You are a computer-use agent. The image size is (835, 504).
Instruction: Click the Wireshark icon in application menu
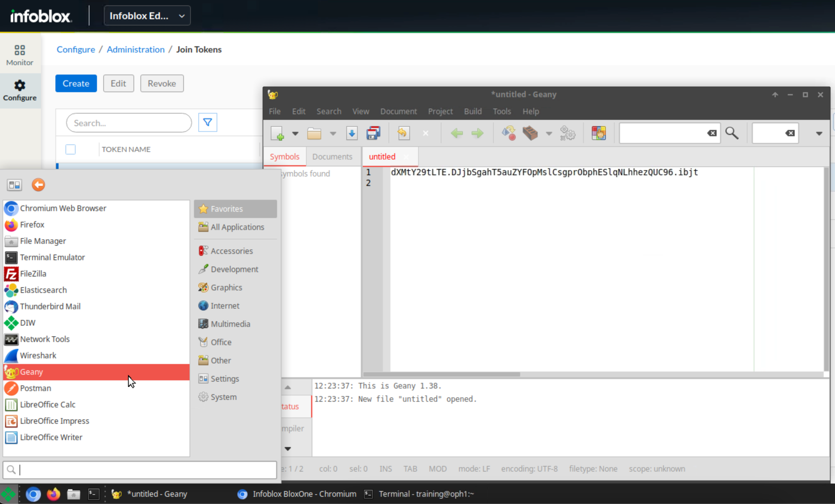click(x=11, y=355)
